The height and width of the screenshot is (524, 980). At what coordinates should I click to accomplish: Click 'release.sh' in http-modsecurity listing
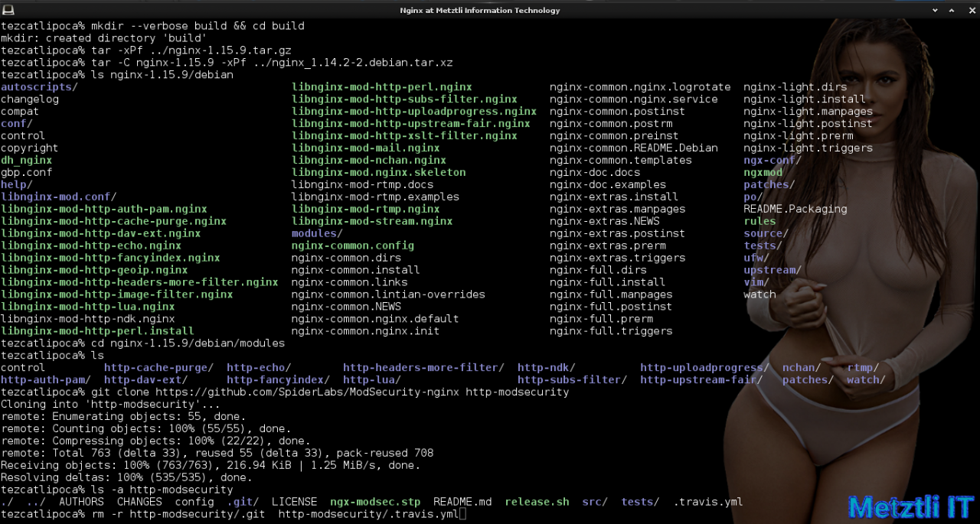[x=537, y=503]
